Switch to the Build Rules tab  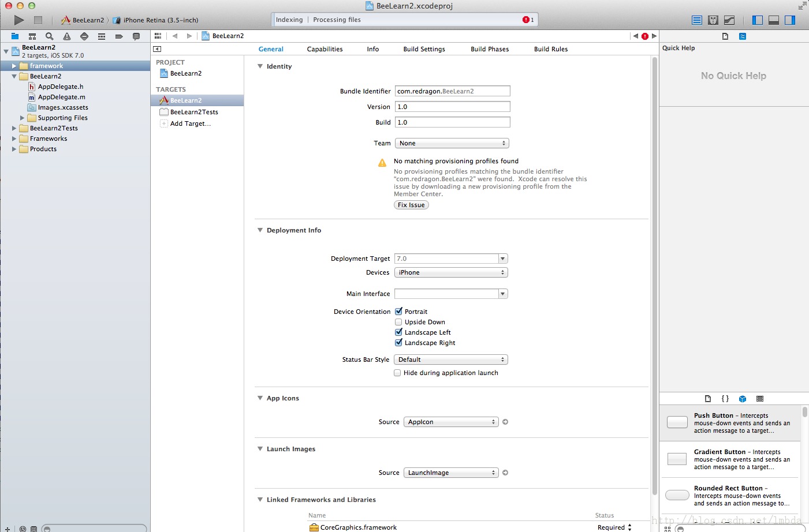coord(551,49)
